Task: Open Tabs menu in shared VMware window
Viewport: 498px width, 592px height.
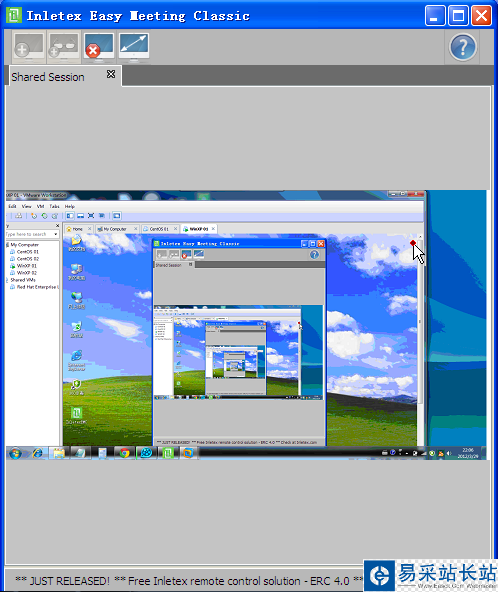Action: pyautogui.click(x=54, y=207)
